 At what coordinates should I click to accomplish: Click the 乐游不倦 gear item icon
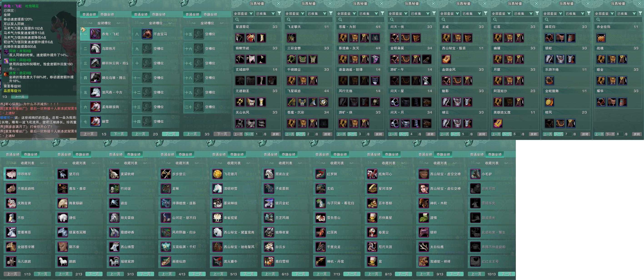549,81
